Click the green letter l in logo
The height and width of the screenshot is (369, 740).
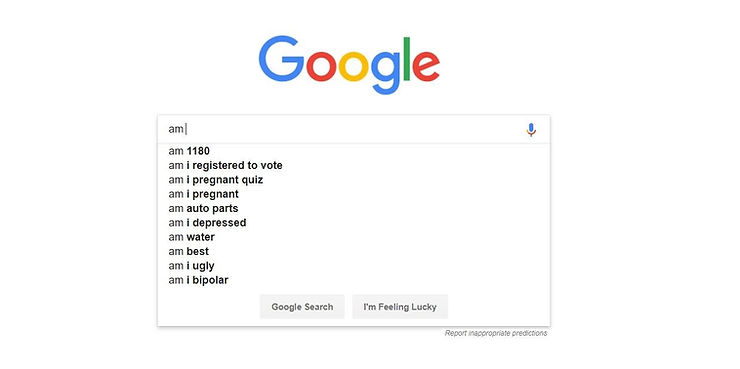407,59
